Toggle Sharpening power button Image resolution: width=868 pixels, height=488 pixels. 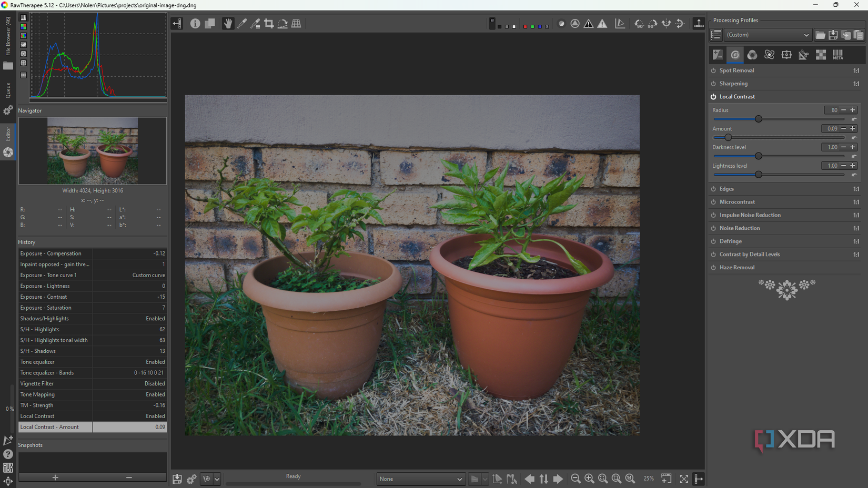(x=713, y=84)
